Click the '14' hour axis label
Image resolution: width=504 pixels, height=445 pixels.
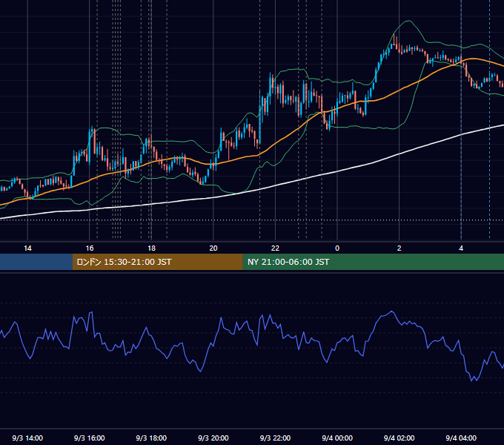(x=27, y=248)
